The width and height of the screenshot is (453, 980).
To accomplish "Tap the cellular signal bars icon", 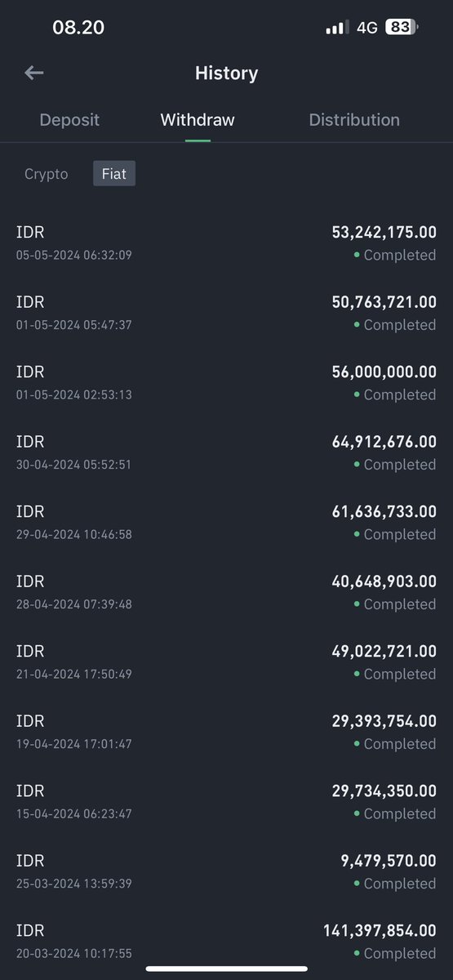I will (x=337, y=28).
